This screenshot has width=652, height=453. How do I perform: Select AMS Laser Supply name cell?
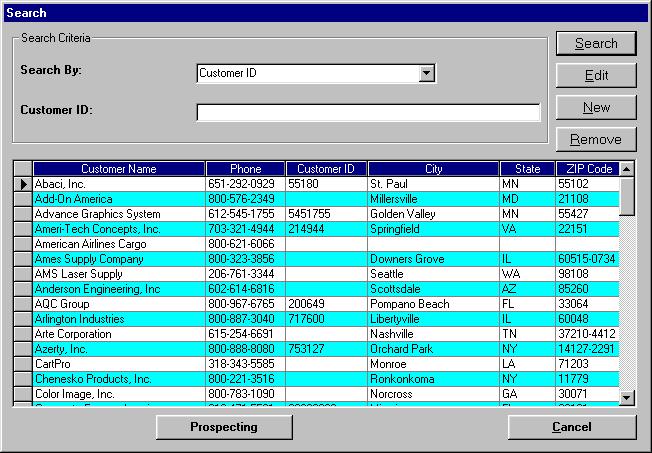119,274
